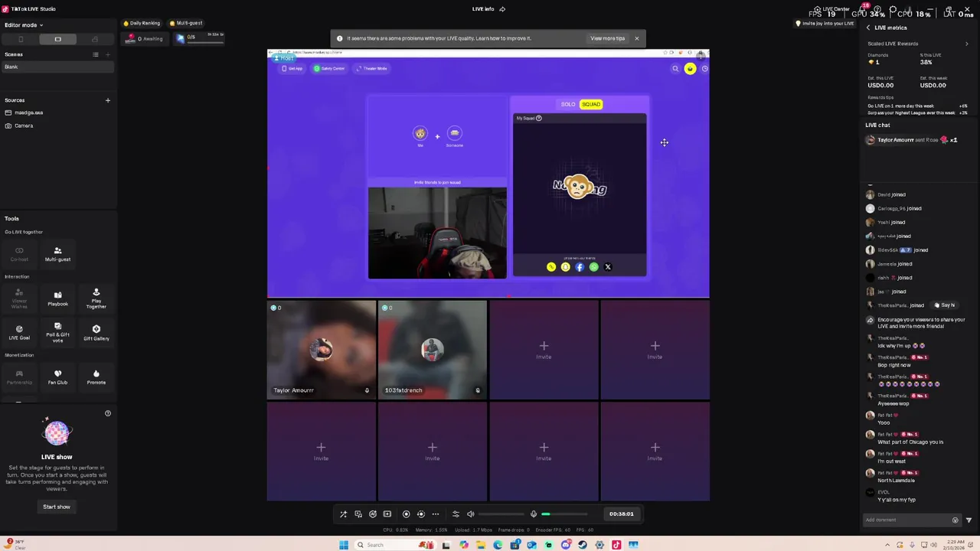The image size is (980, 551).
Task: Show hidden system tray icons
Action: (x=887, y=545)
